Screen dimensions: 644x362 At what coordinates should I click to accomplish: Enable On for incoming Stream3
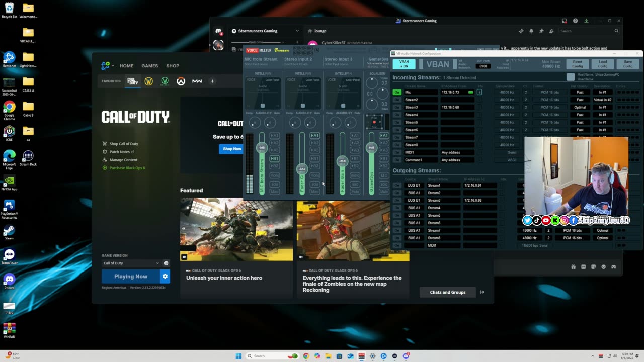point(397,107)
